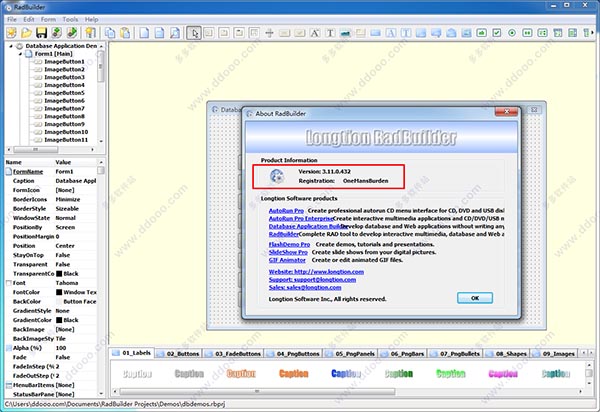
Task: Switch to the 08_Shapes tab
Action: pyautogui.click(x=507, y=354)
